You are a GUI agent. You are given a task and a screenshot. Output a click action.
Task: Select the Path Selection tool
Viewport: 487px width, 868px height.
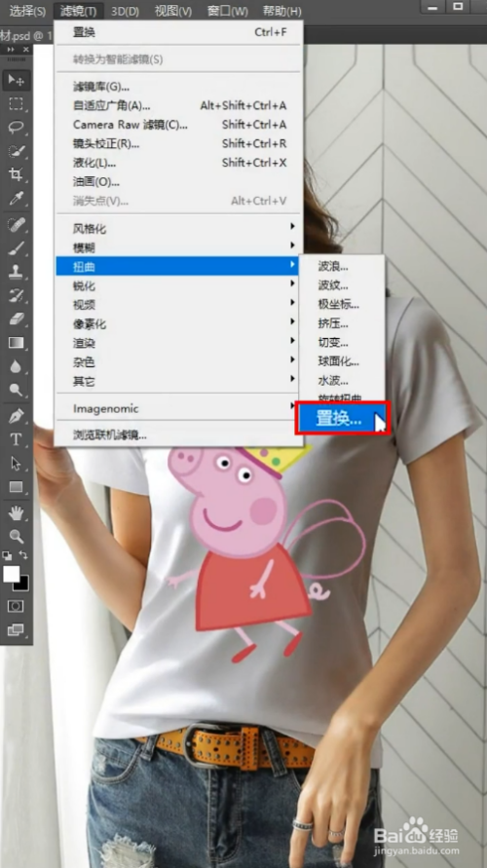pos(16,464)
